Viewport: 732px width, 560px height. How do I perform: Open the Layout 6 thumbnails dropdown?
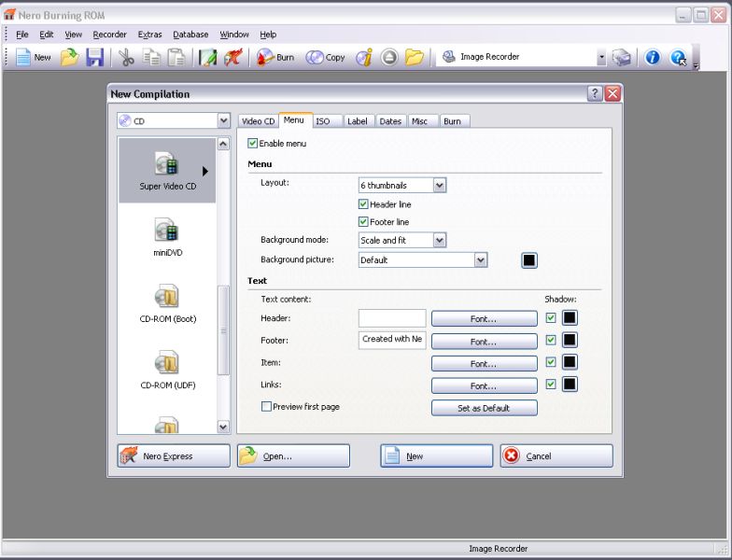tap(439, 185)
